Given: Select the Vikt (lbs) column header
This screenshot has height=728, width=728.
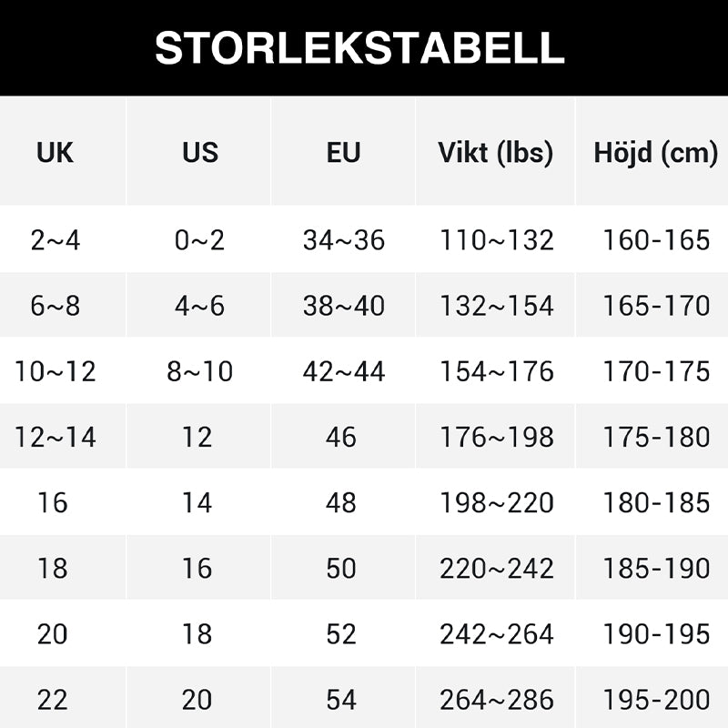Looking at the screenshot, I should [x=495, y=153].
